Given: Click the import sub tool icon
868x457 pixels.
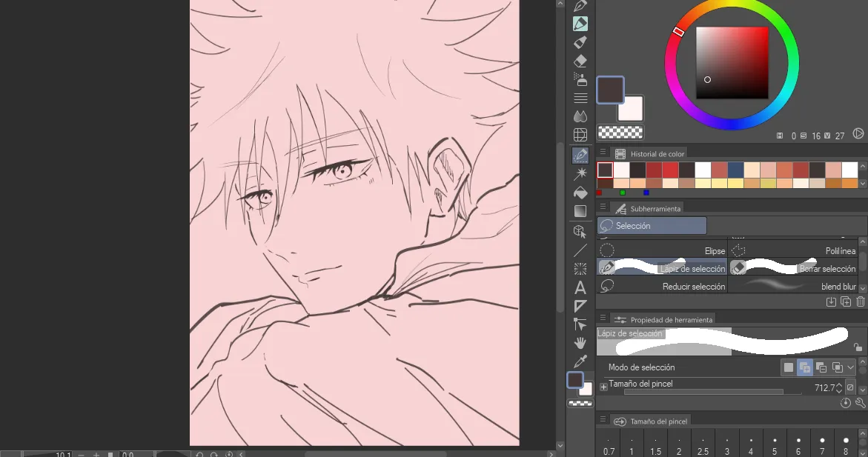Looking at the screenshot, I should [831, 301].
